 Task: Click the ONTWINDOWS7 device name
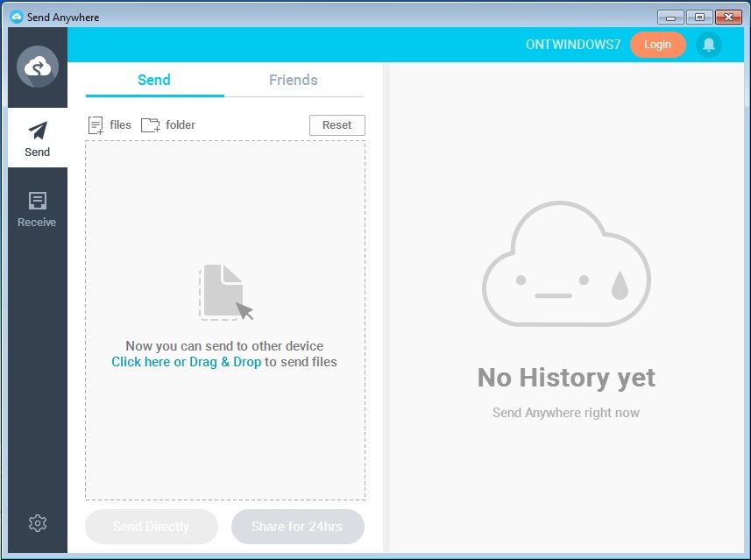click(573, 44)
